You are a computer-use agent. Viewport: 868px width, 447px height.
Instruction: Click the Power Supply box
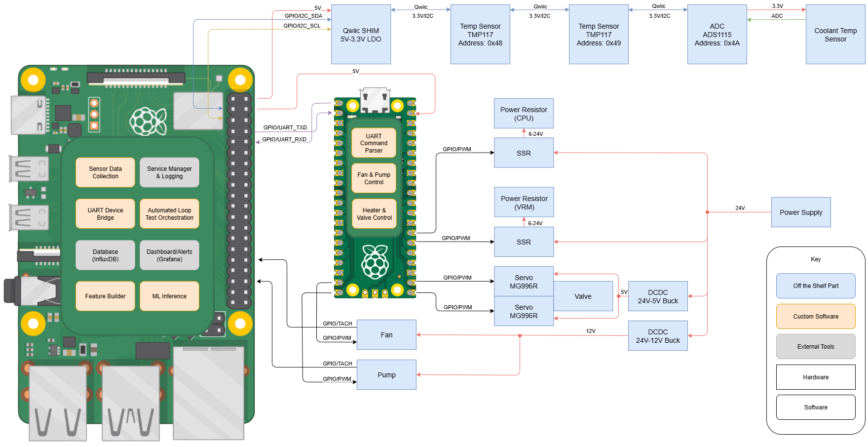pyautogui.click(x=800, y=212)
